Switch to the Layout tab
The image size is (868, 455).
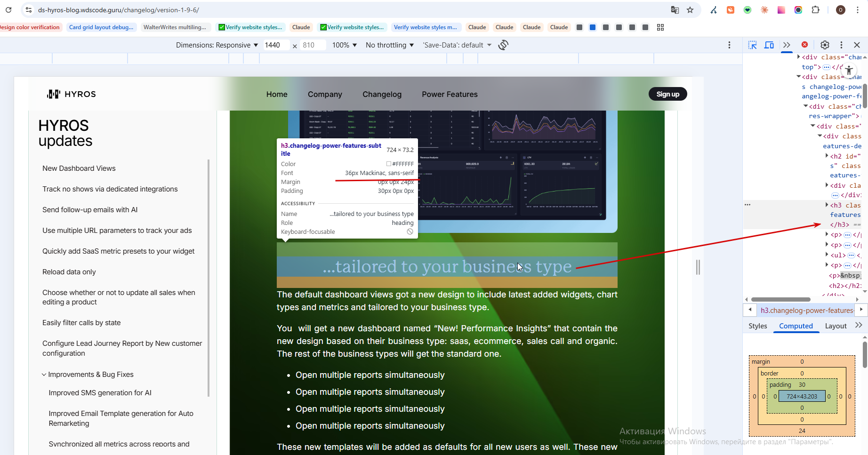pyautogui.click(x=836, y=326)
